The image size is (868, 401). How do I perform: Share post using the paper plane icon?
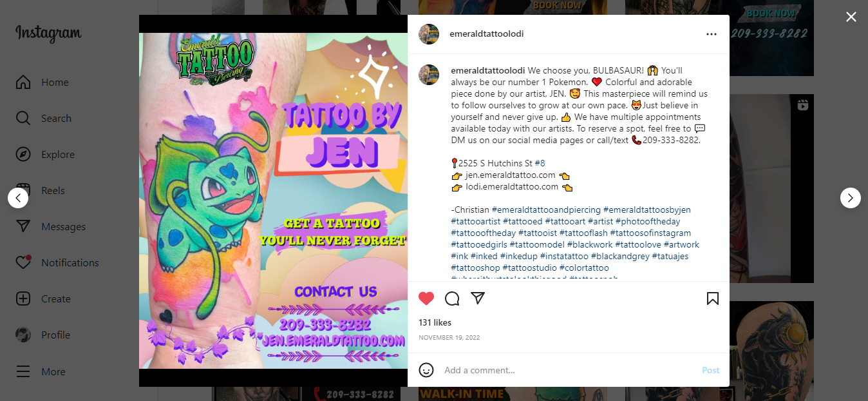[477, 298]
